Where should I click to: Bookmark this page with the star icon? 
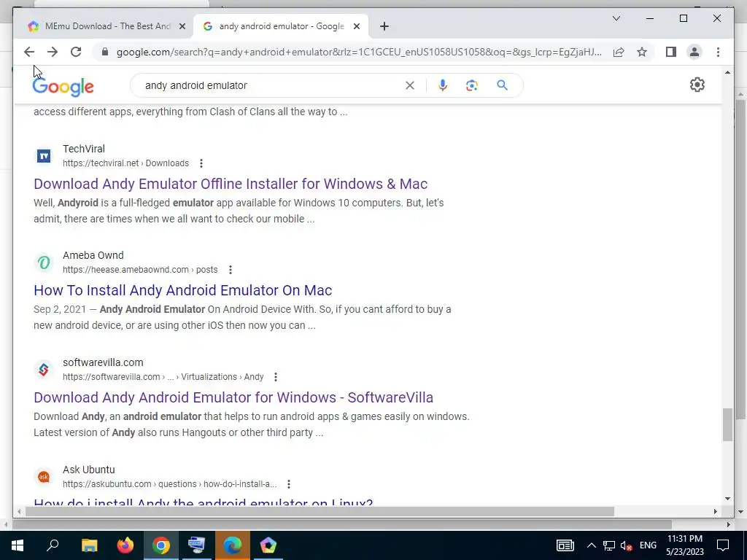click(x=642, y=52)
